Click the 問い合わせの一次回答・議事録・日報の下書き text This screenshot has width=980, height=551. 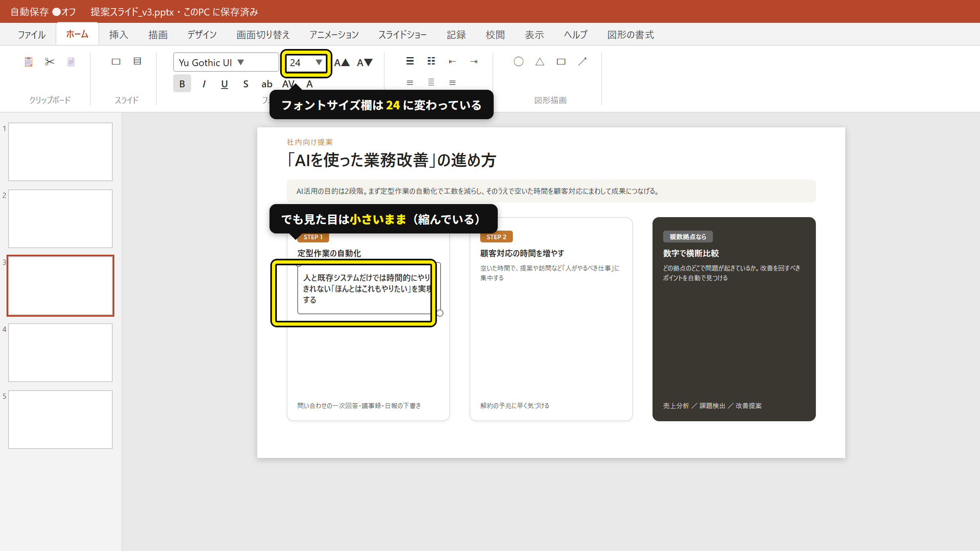click(x=359, y=406)
